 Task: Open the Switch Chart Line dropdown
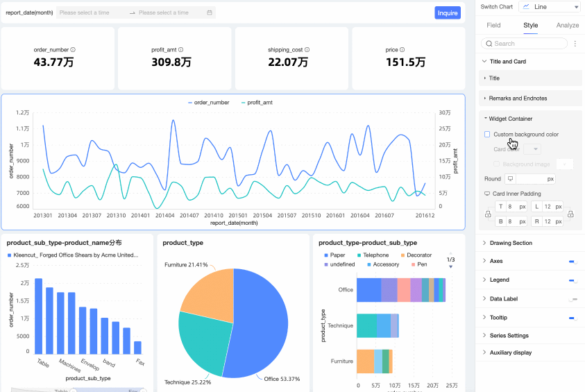[550, 7]
